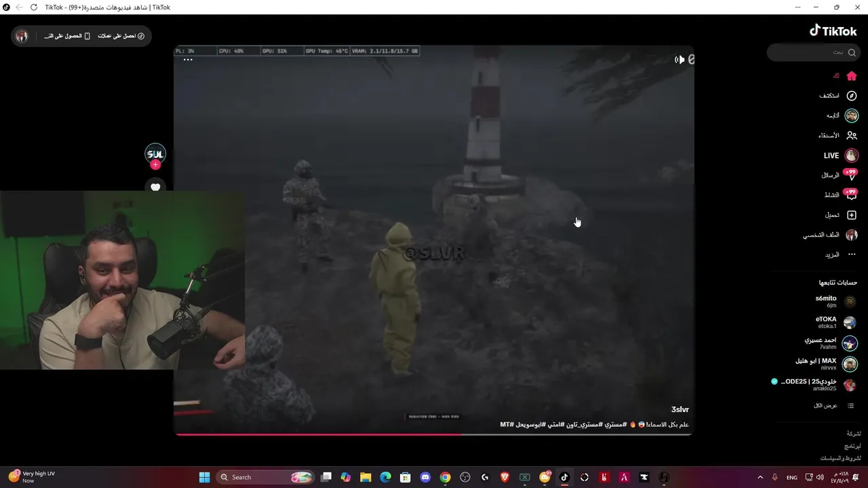Open File Explorer from the taskbar
868x488 pixels.
tap(366, 477)
